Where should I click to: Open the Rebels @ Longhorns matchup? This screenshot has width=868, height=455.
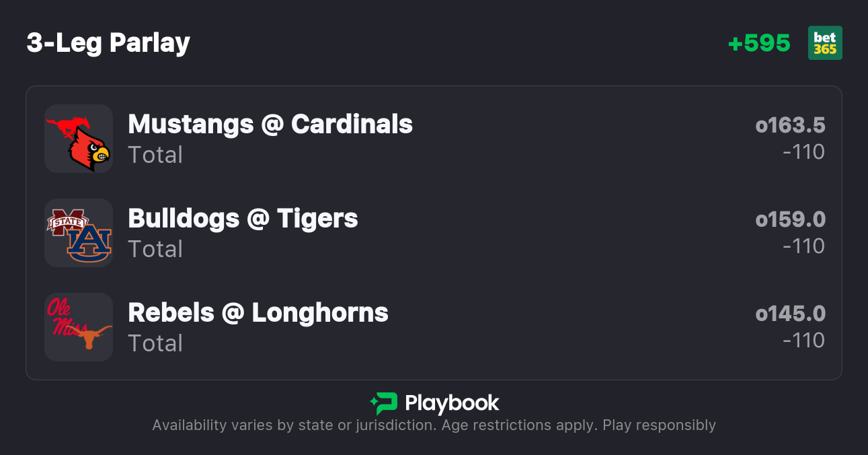[258, 313]
